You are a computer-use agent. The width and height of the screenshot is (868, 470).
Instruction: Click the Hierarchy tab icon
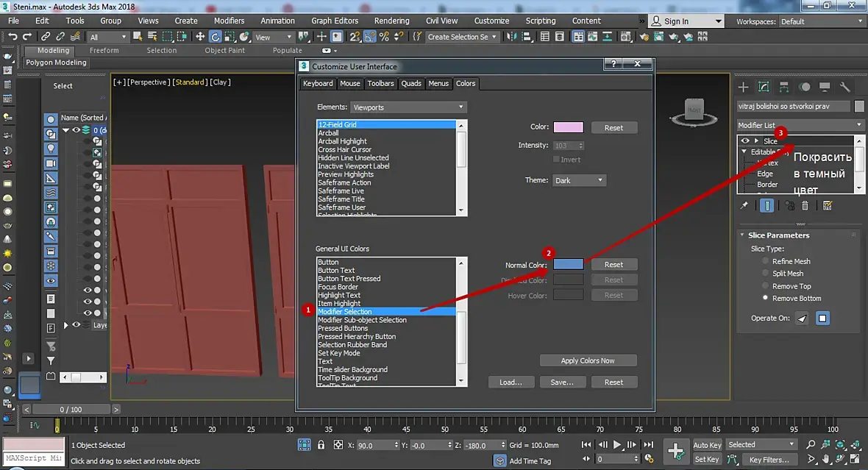784,87
